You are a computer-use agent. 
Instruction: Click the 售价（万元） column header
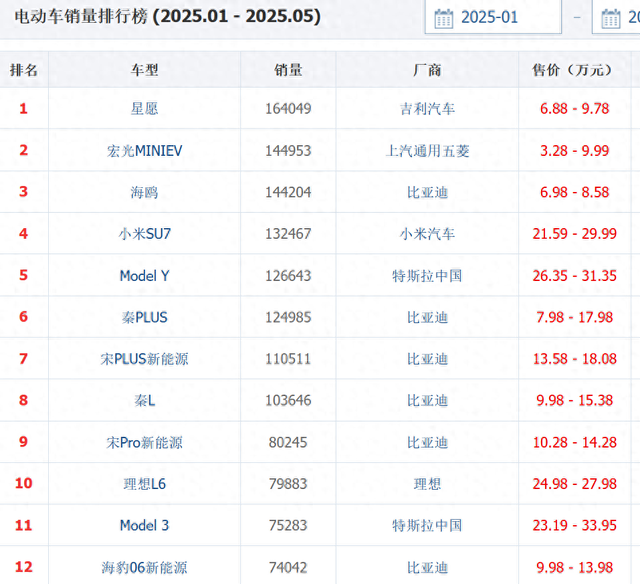point(575,70)
